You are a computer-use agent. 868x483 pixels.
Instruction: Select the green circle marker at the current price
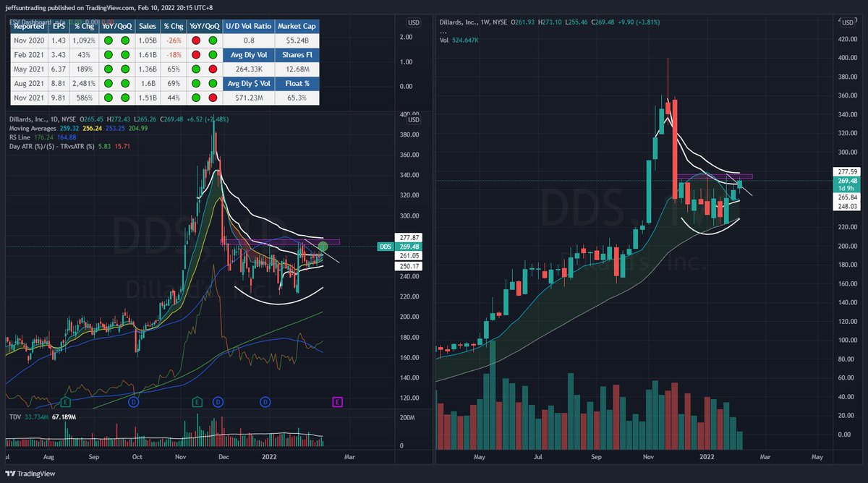323,247
